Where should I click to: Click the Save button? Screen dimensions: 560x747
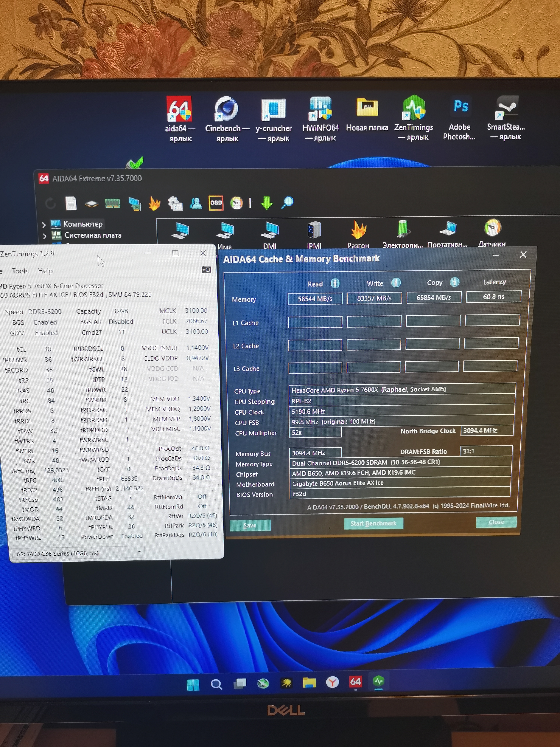250,525
